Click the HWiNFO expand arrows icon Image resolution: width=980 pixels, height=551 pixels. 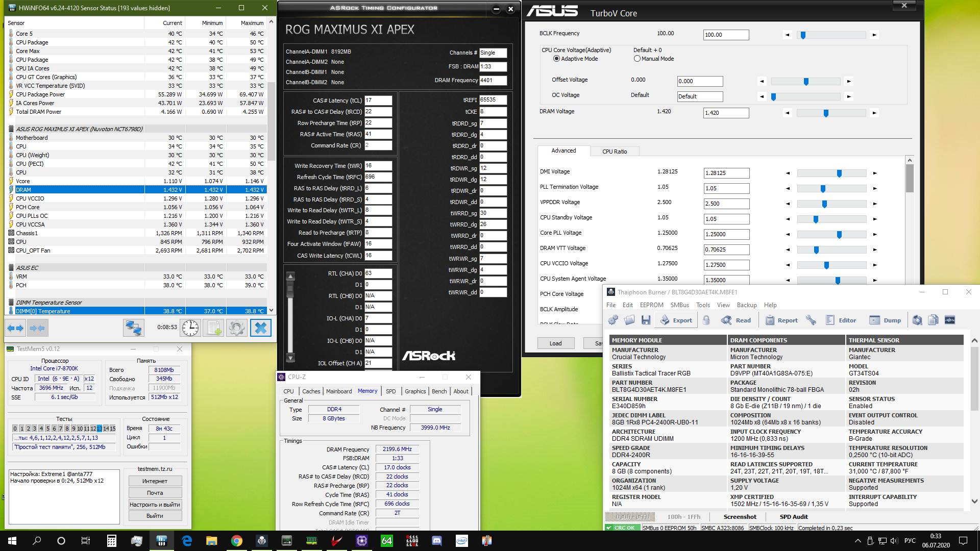pos(15,328)
